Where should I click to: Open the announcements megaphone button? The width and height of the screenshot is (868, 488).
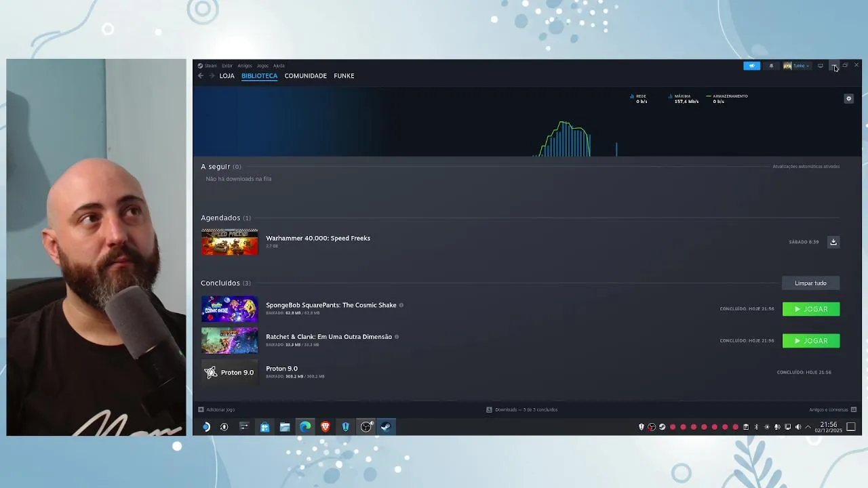click(x=752, y=66)
